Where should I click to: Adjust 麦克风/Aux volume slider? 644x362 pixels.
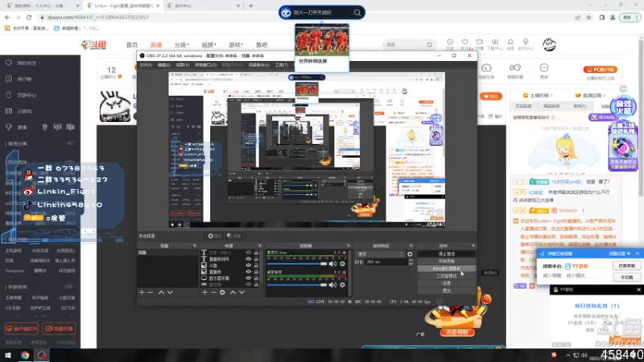(x=297, y=264)
